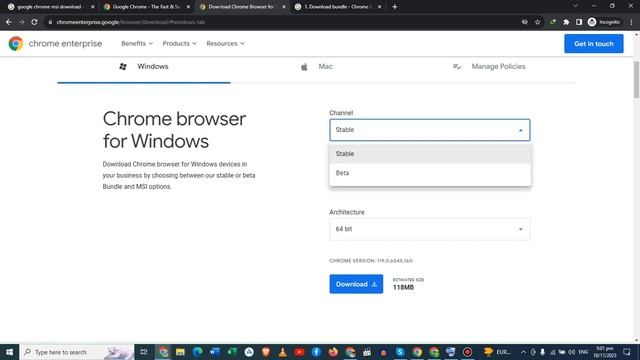Click the 118MB estimated size text
640x360 pixels.
click(x=403, y=287)
